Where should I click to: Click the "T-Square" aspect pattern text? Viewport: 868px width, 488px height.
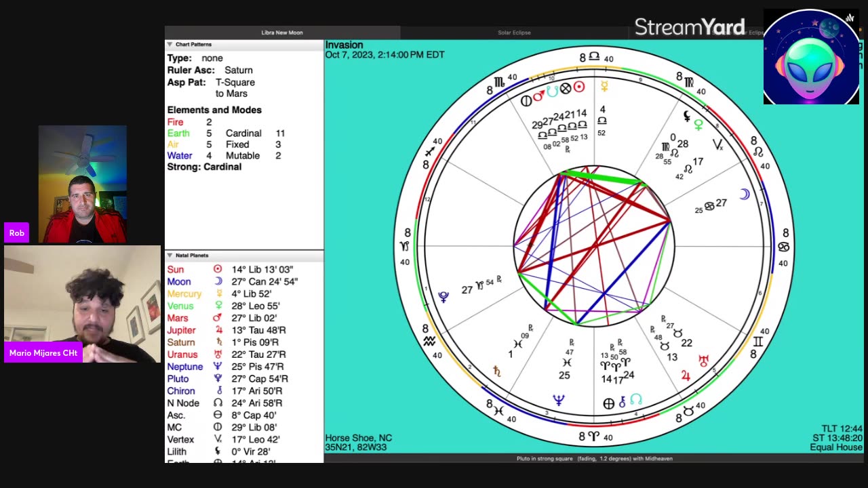coord(235,82)
